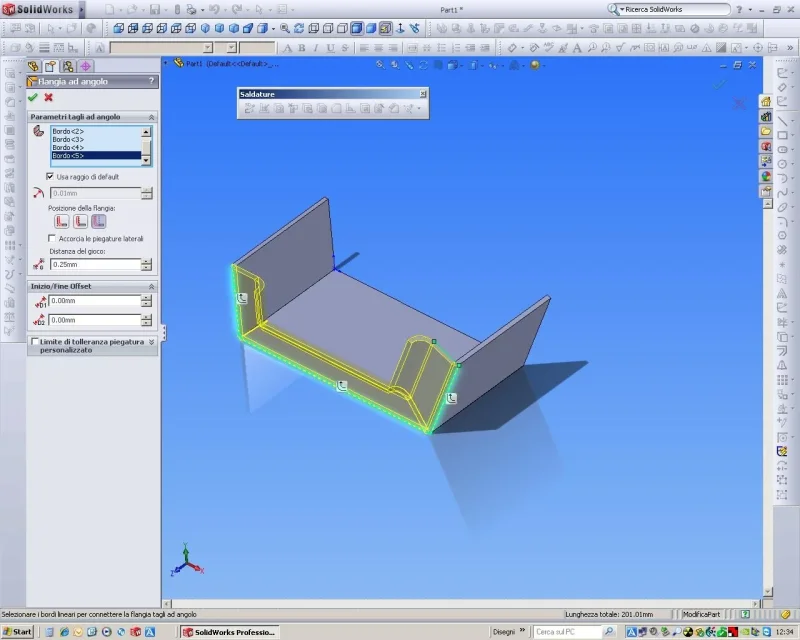
Task: Collapse the Parametri tagli ad angolo section
Action: pos(152,117)
